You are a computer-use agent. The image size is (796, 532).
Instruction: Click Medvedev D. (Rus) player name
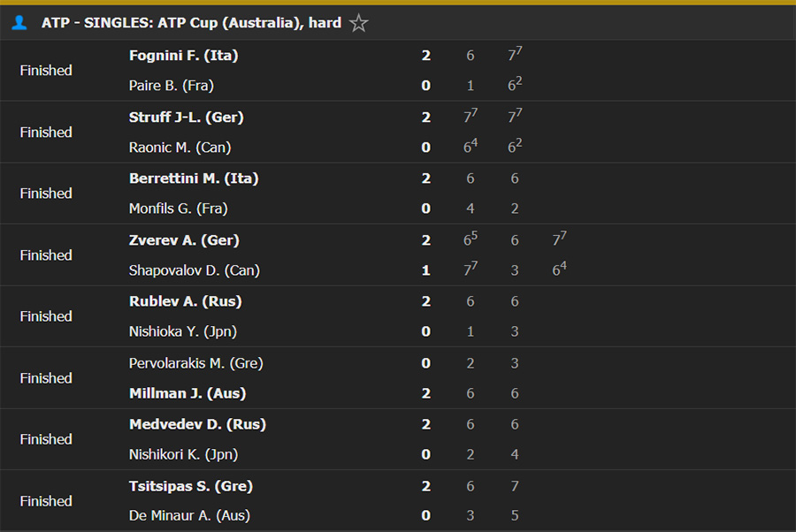coord(197,424)
